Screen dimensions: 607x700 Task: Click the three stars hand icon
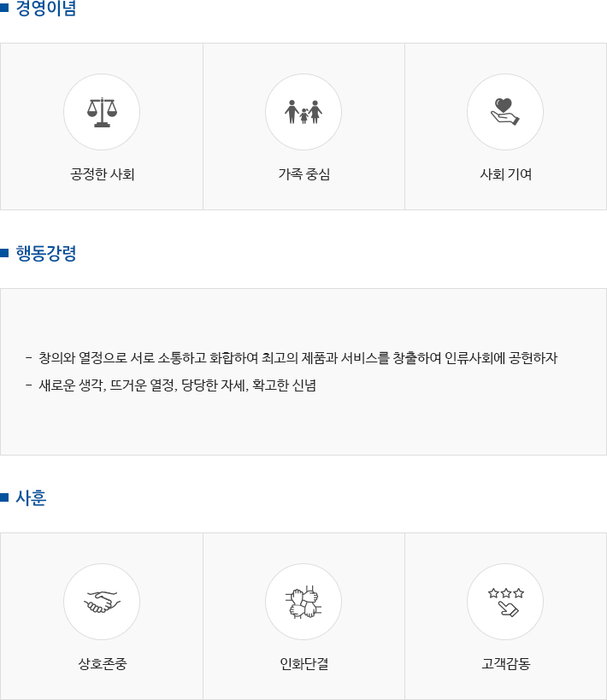coord(505,602)
